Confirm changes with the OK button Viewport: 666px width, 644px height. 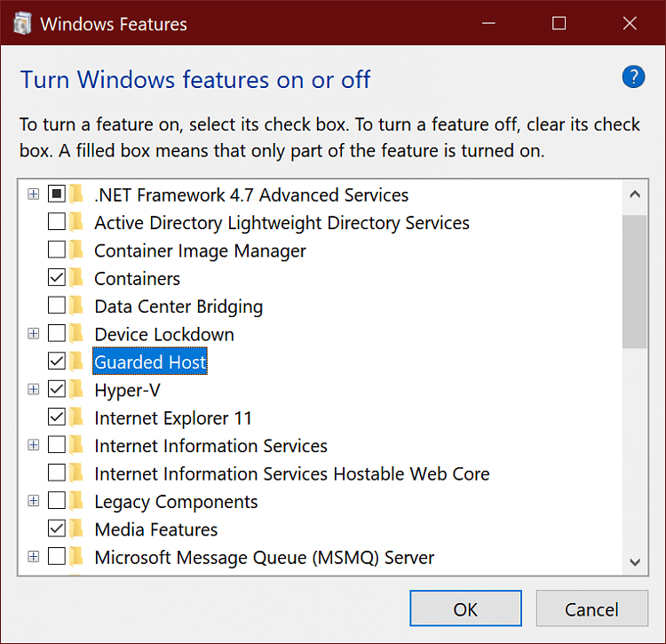click(465, 608)
